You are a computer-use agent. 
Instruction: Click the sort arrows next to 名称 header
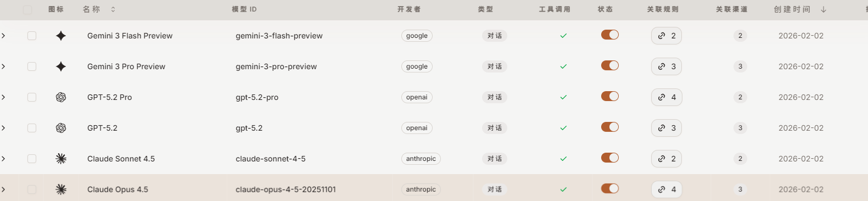(113, 9)
